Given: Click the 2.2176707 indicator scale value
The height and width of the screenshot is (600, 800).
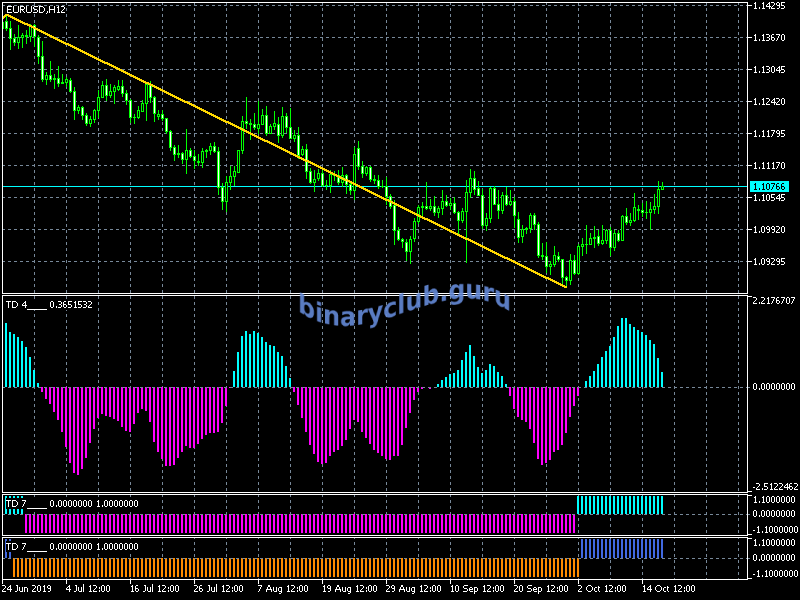Looking at the screenshot, I should [773, 300].
